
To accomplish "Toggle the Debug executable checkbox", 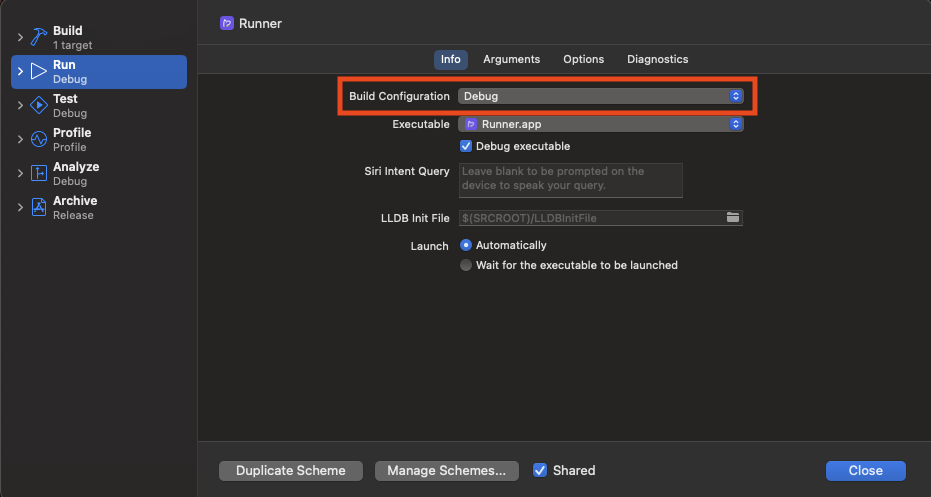I will click(466, 146).
